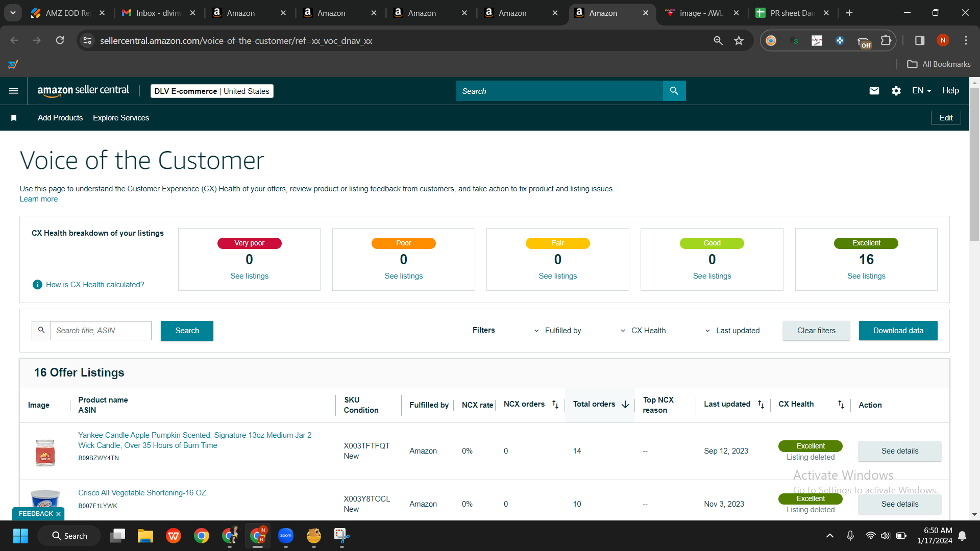
Task: Click the magnifier search button in header
Action: click(x=674, y=91)
